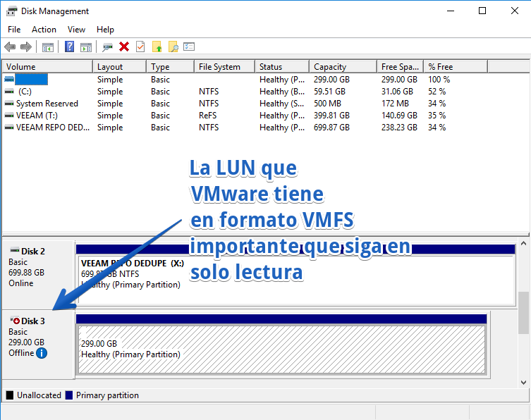Sort by the Layout column header
This screenshot has width=531, height=420.
click(x=120, y=67)
